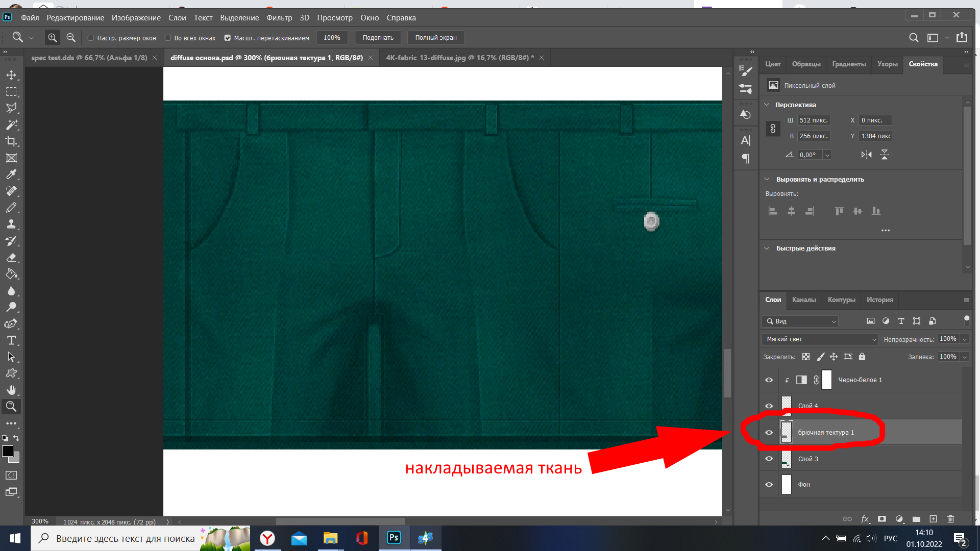Select the Horizontal Type tool
The width and height of the screenshot is (980, 551).
click(11, 340)
